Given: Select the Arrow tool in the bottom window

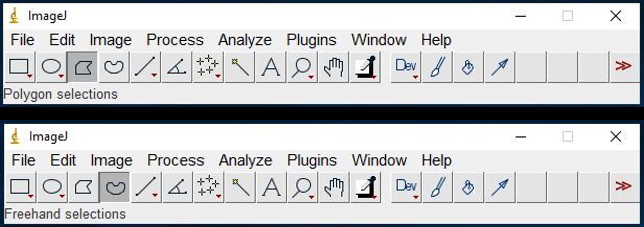Looking at the screenshot, I should tap(500, 187).
